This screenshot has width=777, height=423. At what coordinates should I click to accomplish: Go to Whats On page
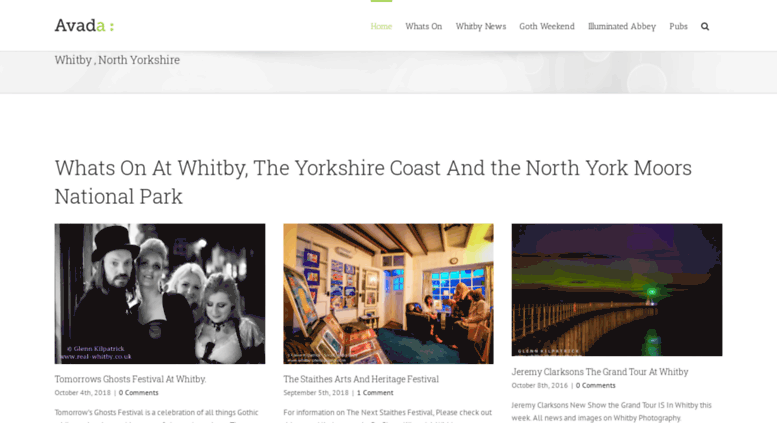pyautogui.click(x=424, y=26)
